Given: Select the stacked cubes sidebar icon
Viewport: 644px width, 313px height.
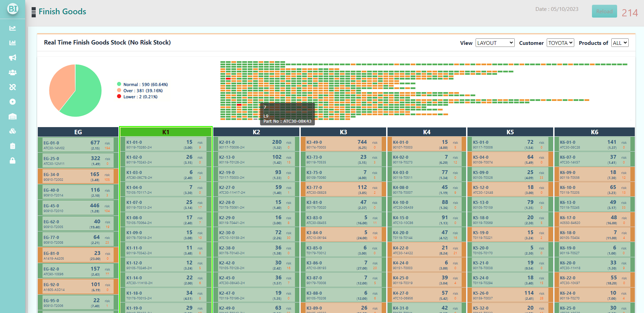Looking at the screenshot, I should pyautogui.click(x=13, y=131).
